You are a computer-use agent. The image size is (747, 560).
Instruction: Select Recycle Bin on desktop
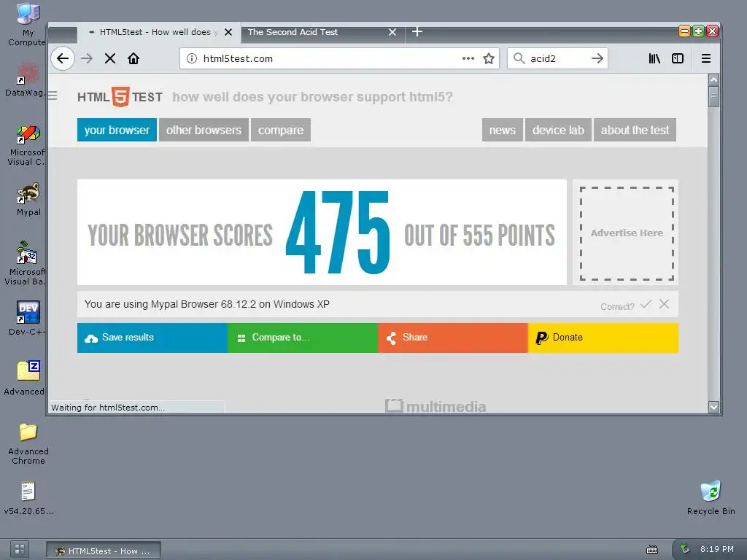click(x=711, y=498)
